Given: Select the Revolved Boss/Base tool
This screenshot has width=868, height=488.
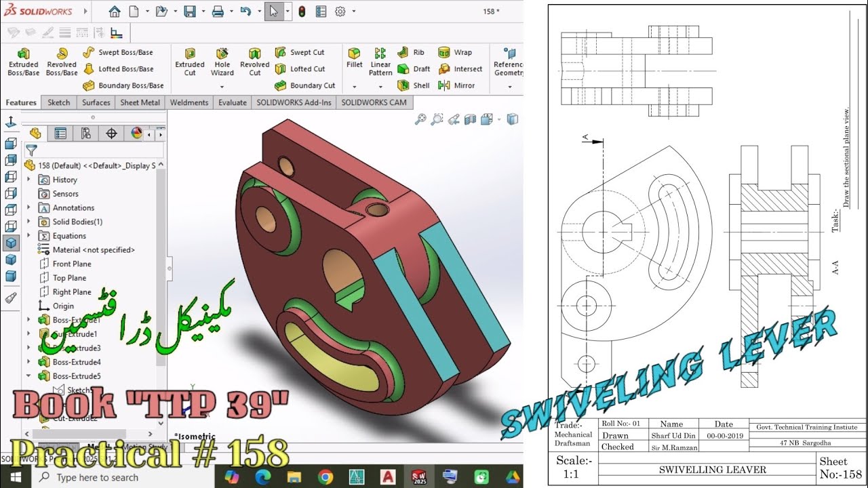Looking at the screenshot, I should [62, 62].
